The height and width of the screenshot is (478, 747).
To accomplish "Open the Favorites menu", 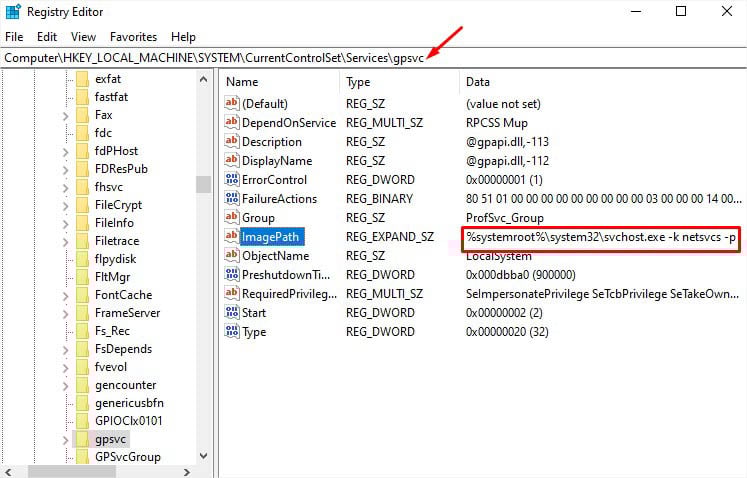I will click(x=133, y=37).
